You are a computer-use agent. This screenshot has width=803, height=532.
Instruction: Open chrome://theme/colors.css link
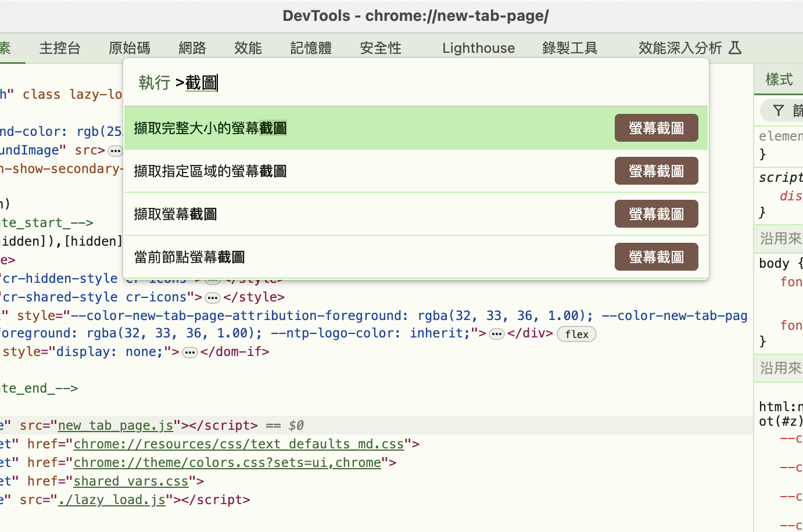pyautogui.click(x=227, y=462)
